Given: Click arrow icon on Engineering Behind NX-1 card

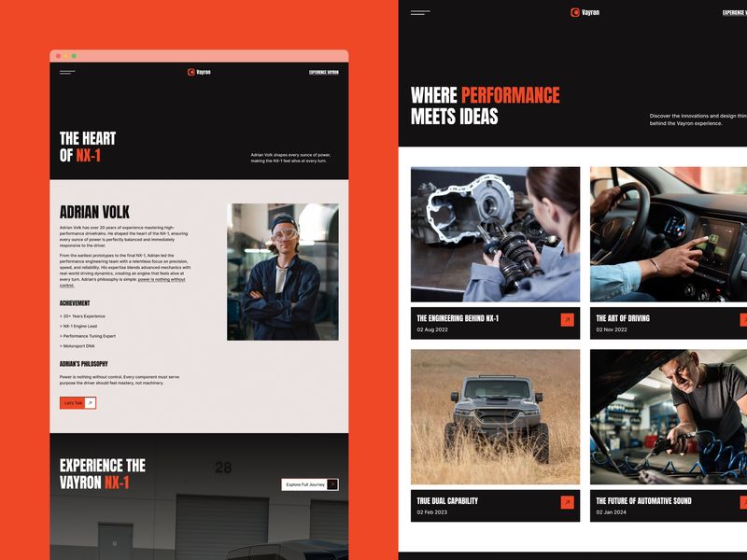Looking at the screenshot, I should click(567, 320).
